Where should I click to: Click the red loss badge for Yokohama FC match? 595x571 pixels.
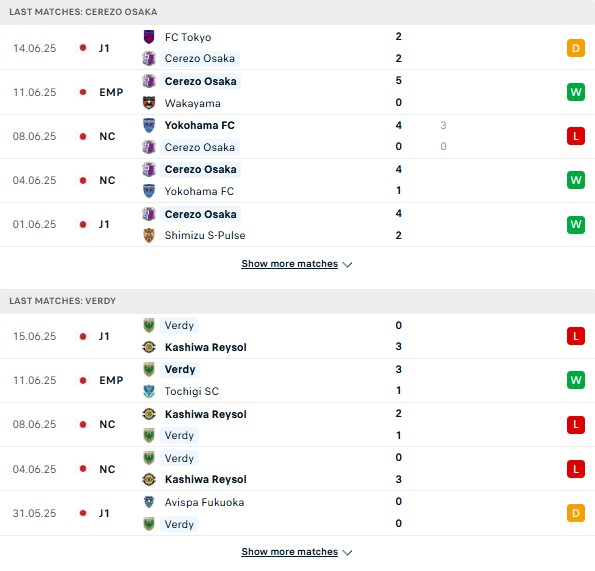tap(576, 136)
